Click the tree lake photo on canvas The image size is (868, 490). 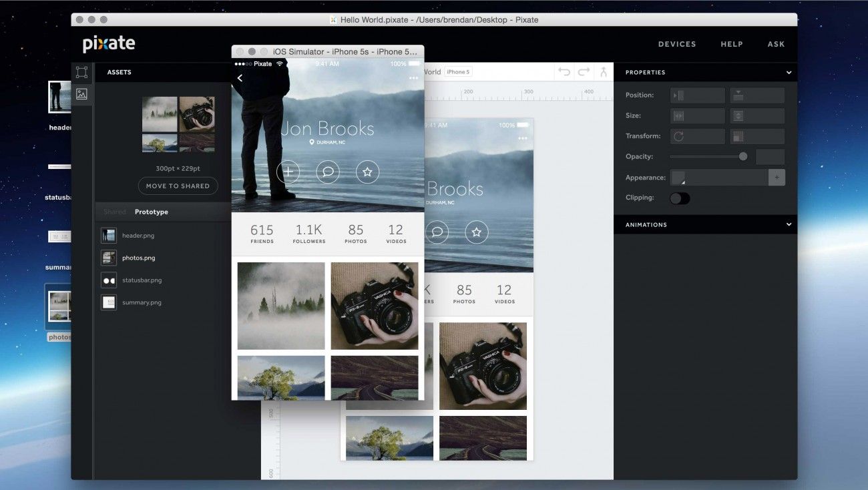[389, 438]
